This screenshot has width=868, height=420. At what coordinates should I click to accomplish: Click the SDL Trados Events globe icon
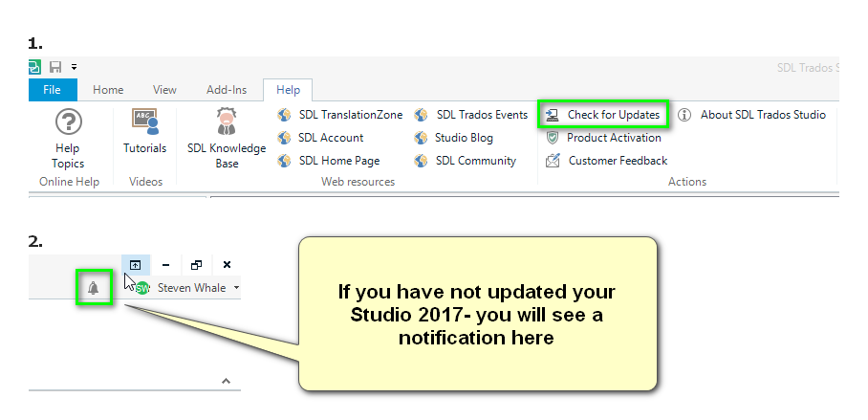click(x=421, y=115)
